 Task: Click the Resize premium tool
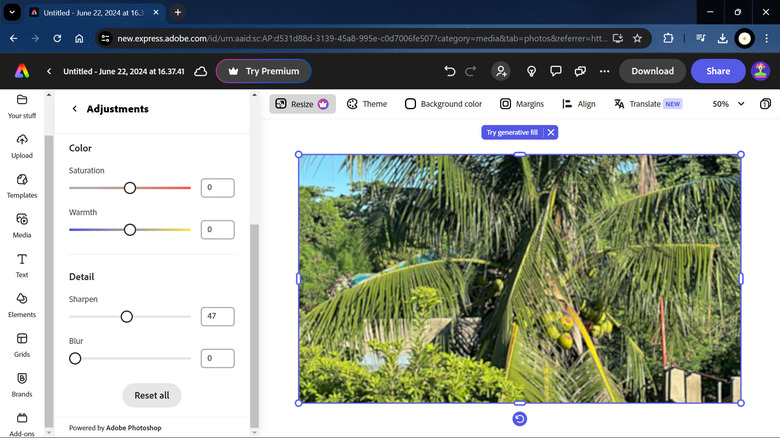(x=302, y=104)
